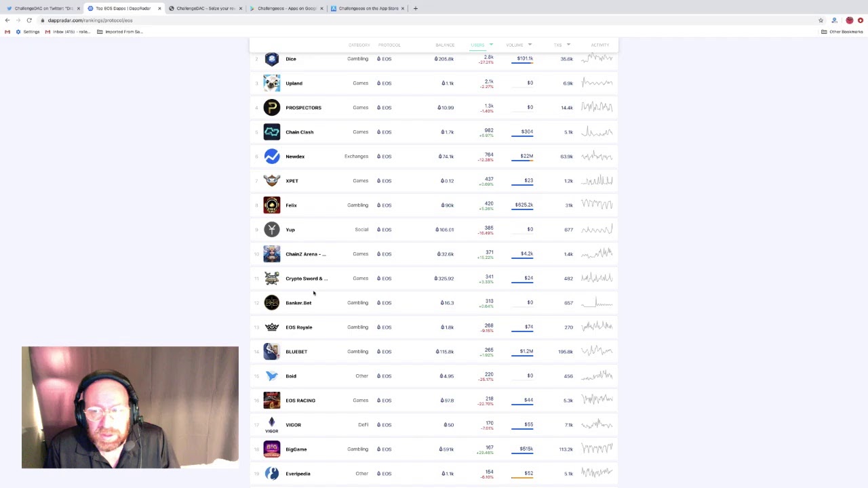Click the ChainZ Arena logo icon

[x=272, y=254]
